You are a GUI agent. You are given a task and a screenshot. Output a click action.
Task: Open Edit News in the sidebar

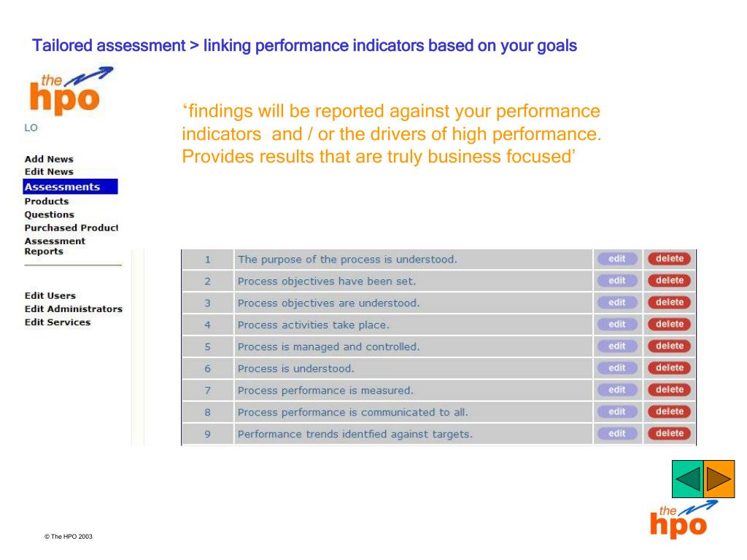point(49,171)
